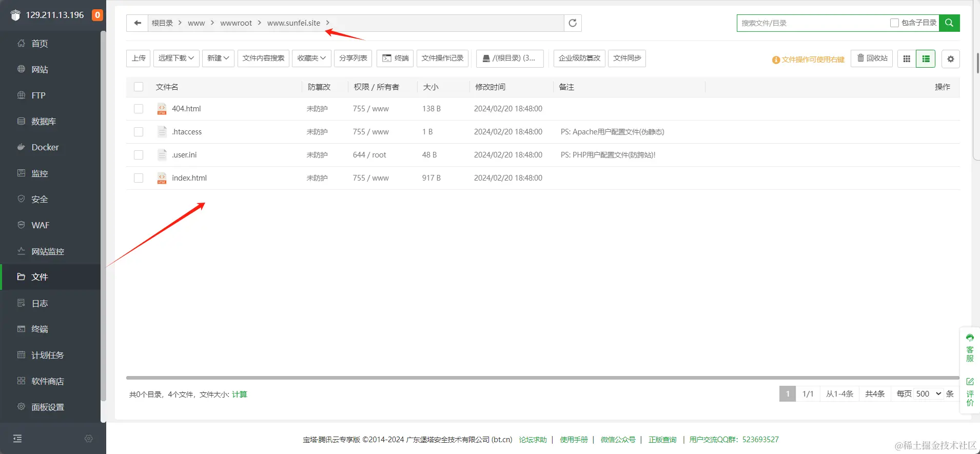Open 安全 in the sidebar
Image resolution: width=980 pixels, height=454 pixels.
(51, 199)
